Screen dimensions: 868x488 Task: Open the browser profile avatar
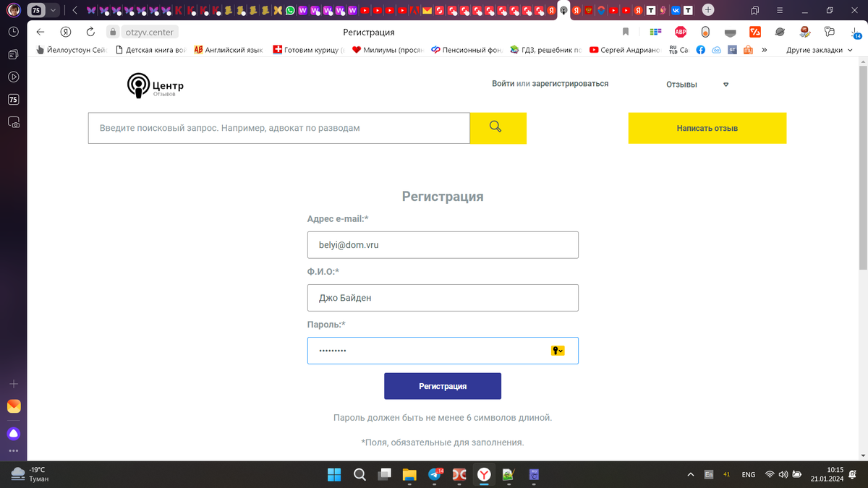pos(13,10)
